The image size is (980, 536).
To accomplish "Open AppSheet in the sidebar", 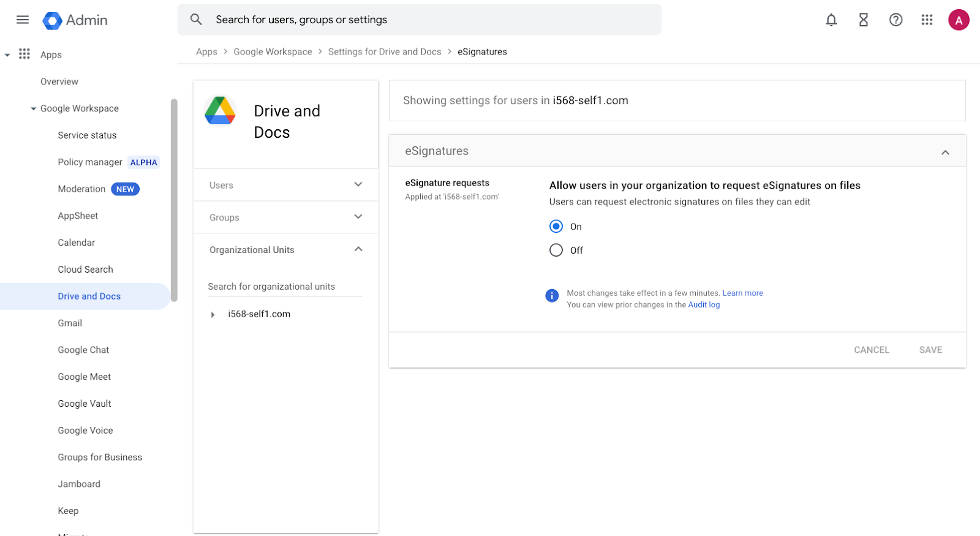I will 78,216.
